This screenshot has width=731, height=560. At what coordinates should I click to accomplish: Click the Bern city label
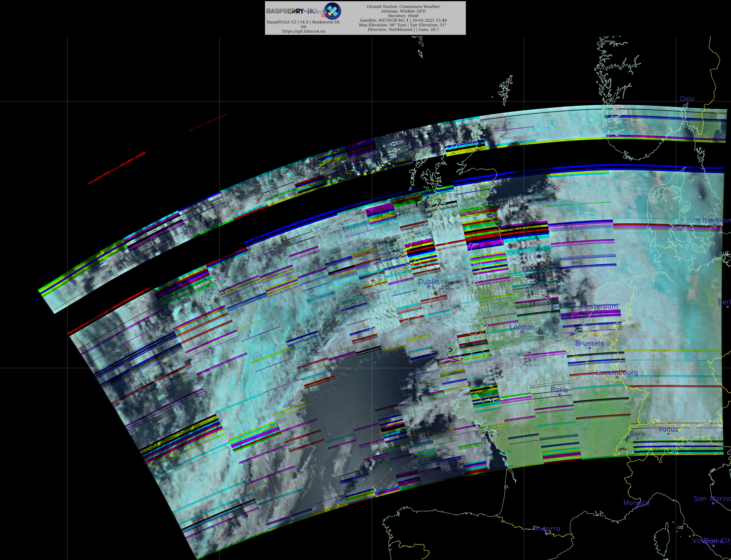pos(637,434)
